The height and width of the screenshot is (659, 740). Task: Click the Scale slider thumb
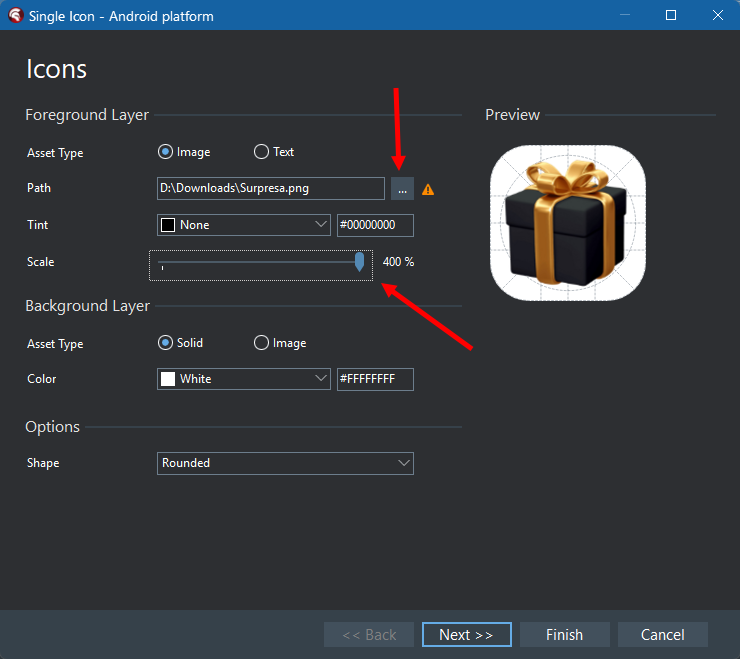pyautogui.click(x=359, y=262)
